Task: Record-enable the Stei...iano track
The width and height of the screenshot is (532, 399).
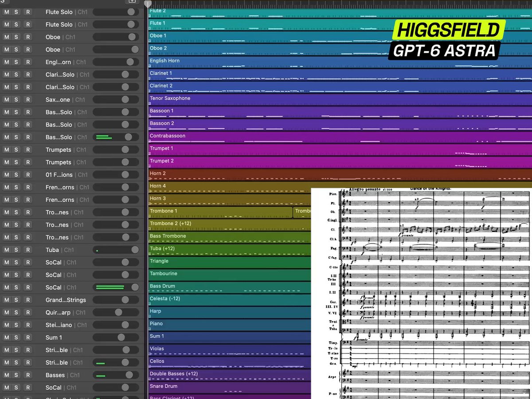Action: (x=28, y=325)
